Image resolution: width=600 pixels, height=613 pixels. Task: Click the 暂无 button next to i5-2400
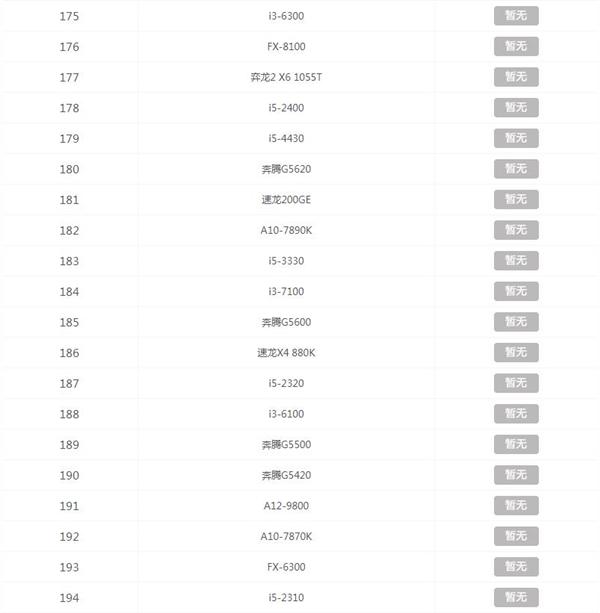pos(515,107)
